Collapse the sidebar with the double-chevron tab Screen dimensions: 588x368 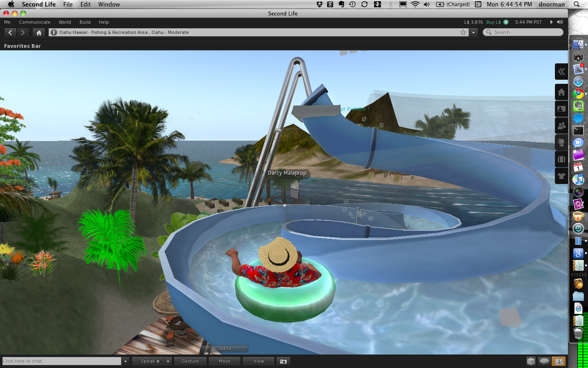(561, 72)
